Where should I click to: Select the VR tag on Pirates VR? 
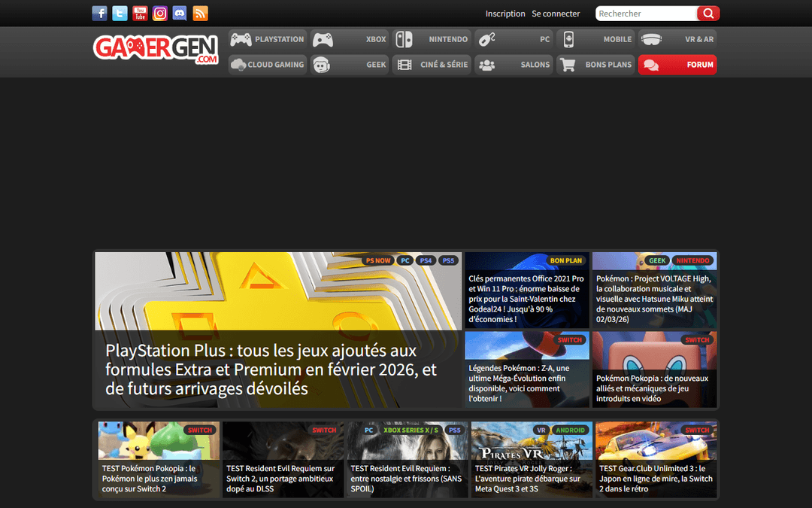541,430
